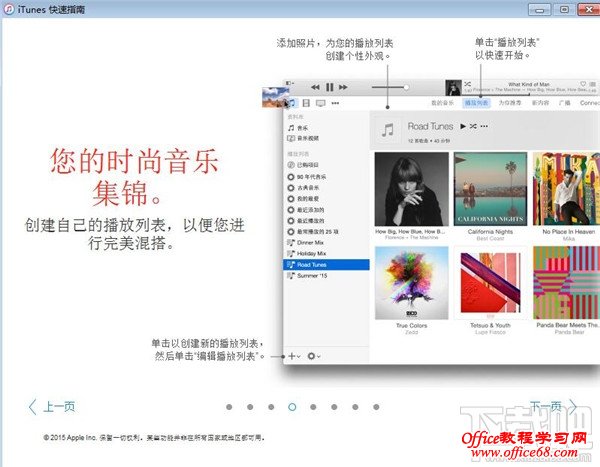Open the mini window menu at the player's top-left
Viewport: 600px width, 467px height.
point(289,83)
